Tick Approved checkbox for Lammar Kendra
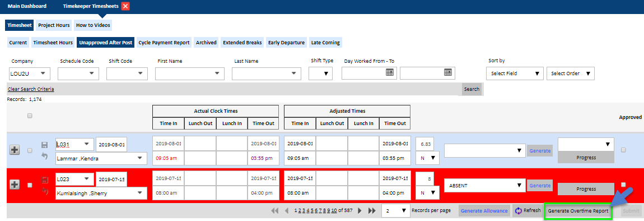The image size is (644, 221). (623, 150)
